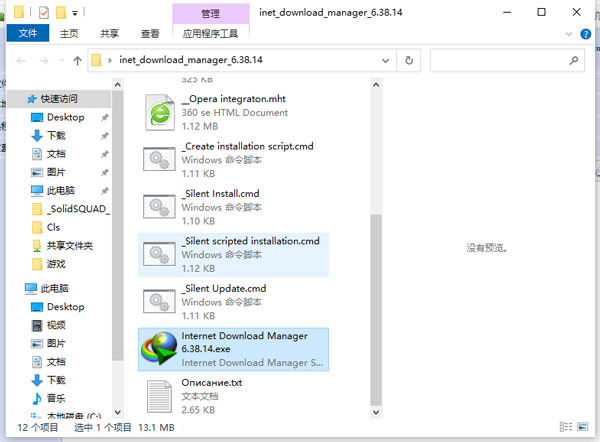Screen dimensions: 600x442
Task: Select the _Opera integraton.mht file icon
Action: click(x=160, y=113)
